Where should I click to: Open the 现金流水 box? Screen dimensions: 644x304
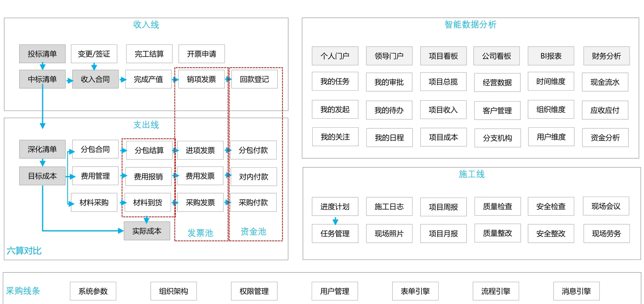[605, 82]
